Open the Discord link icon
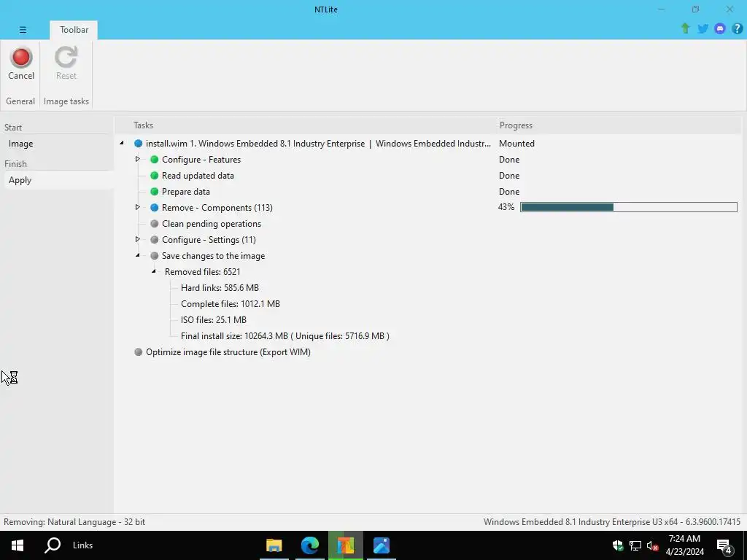The image size is (747, 560). (720, 28)
